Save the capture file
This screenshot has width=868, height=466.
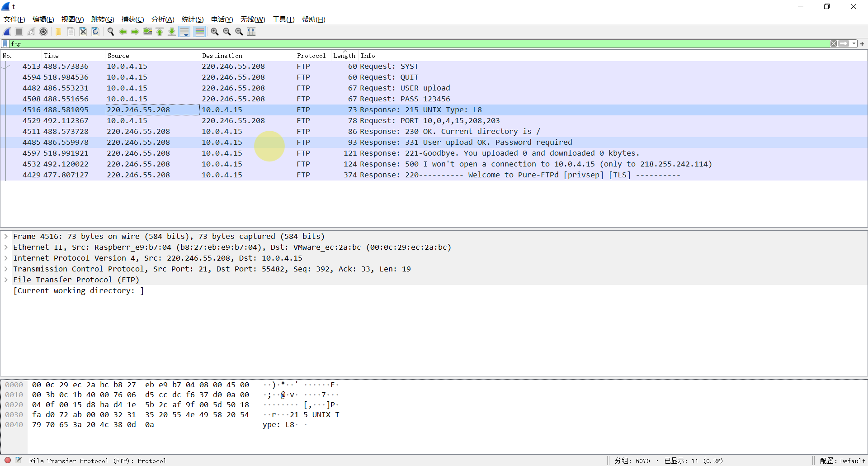[x=71, y=32]
